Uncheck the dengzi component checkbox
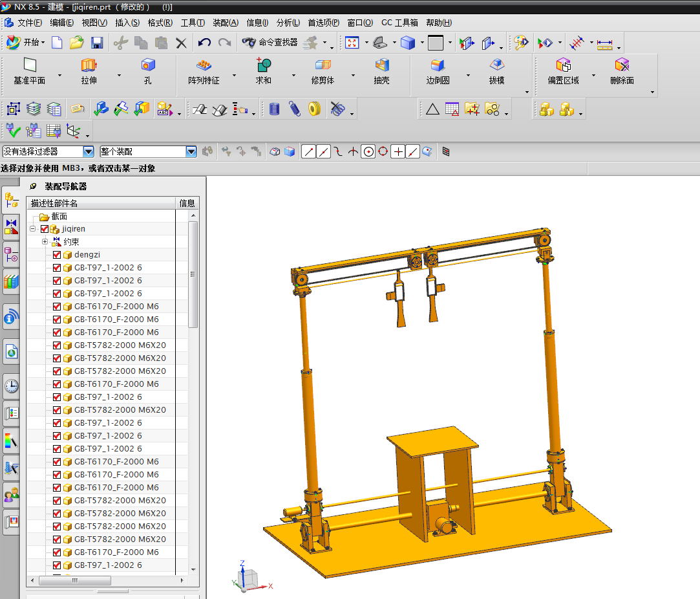The height and width of the screenshot is (599, 700). [x=57, y=255]
